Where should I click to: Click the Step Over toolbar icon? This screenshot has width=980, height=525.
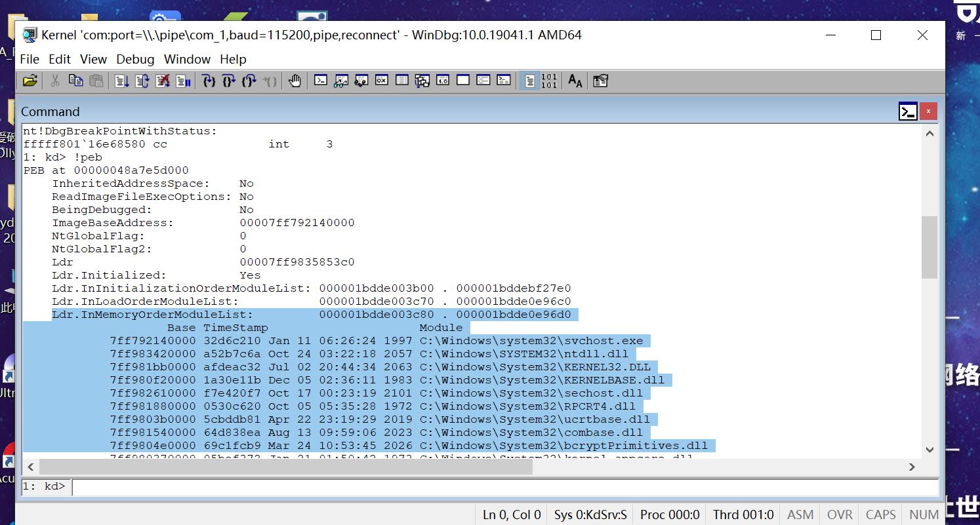click(229, 80)
